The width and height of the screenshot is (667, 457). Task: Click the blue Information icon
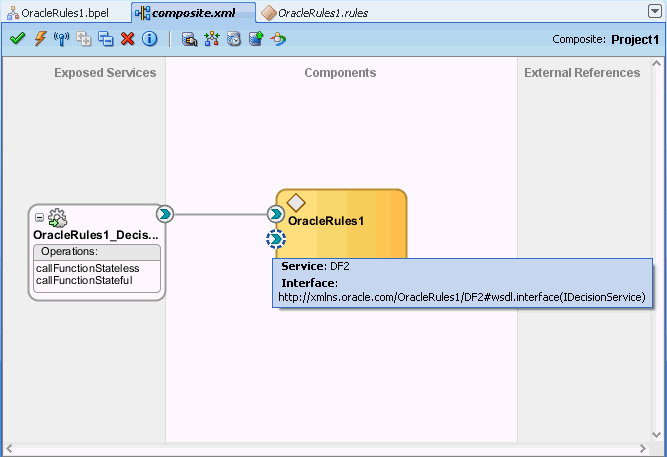[149, 39]
